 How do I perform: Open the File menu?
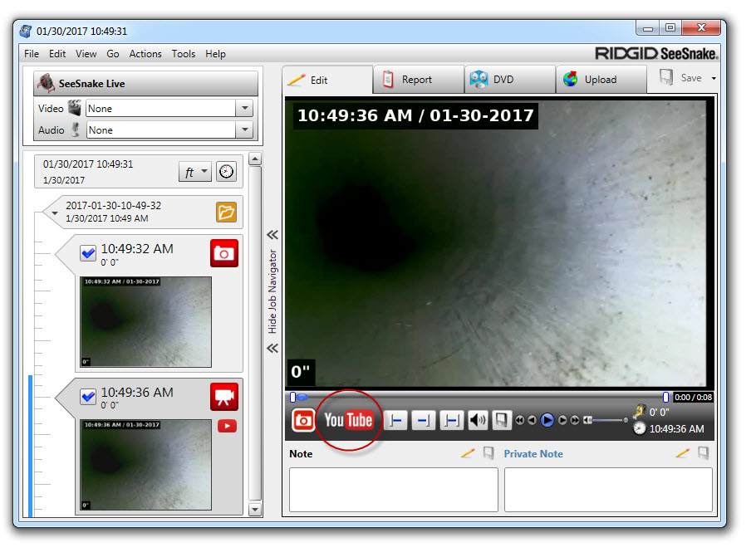[x=32, y=54]
